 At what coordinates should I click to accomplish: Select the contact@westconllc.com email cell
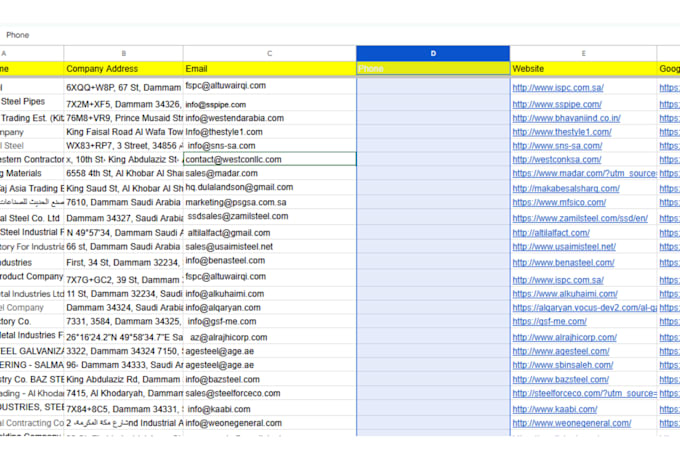click(x=269, y=159)
